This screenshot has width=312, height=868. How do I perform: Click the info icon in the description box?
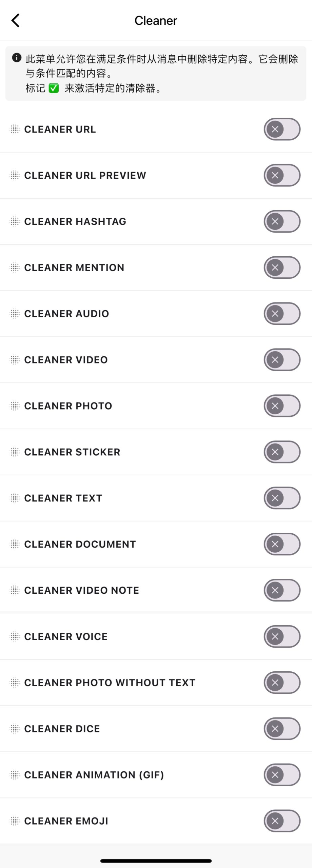point(17,58)
